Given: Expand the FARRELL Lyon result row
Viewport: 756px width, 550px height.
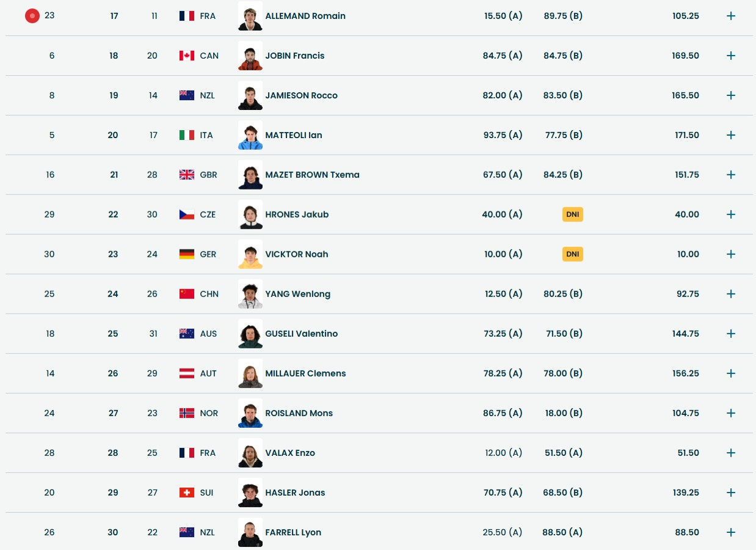Looking at the screenshot, I should [x=730, y=532].
